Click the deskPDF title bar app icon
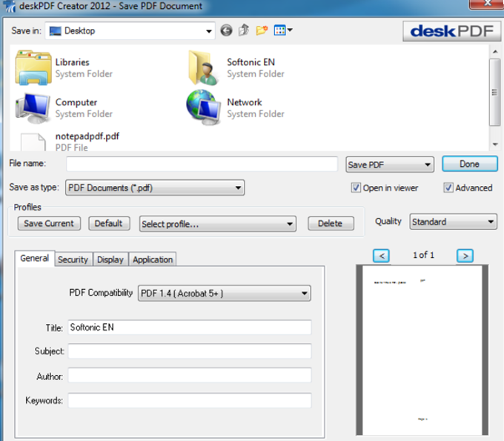This screenshot has width=504, height=441. click(x=10, y=6)
